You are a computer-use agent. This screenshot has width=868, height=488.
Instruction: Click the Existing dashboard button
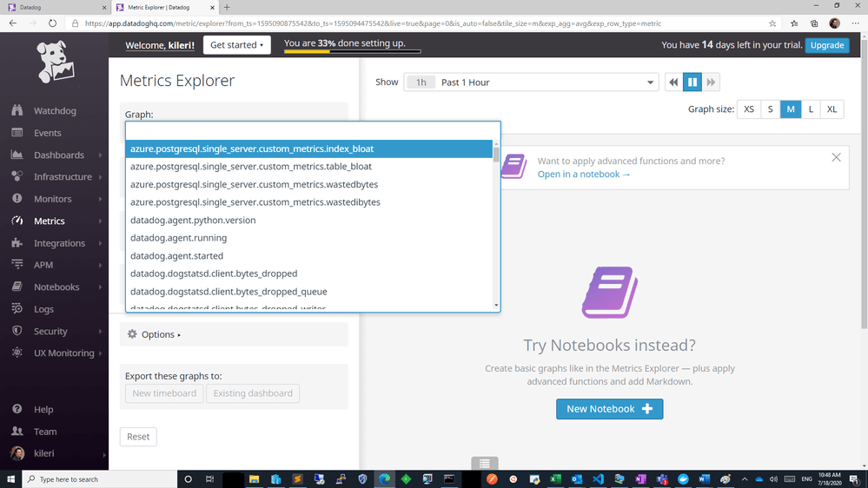pos(253,393)
